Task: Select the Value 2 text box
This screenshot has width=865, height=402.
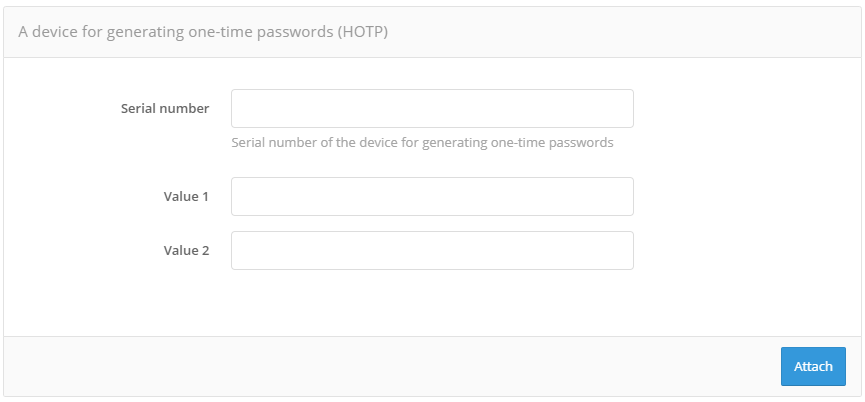Action: 432,250
